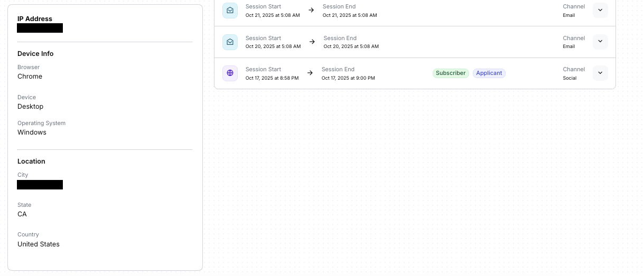The width and height of the screenshot is (644, 276).
Task: Click the Oct 17 9:00 PM session end time
Action: tap(348, 78)
